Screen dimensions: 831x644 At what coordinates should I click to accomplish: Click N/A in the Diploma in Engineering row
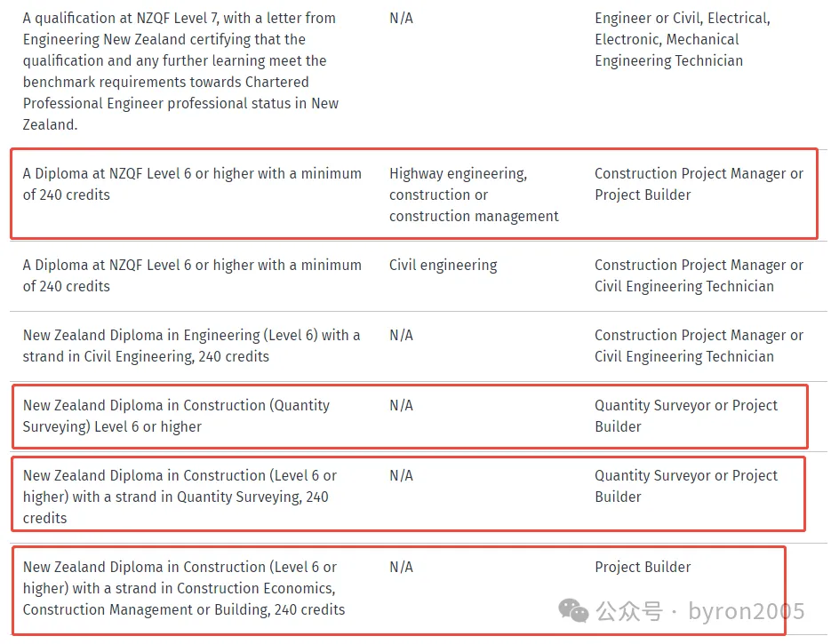pos(401,335)
